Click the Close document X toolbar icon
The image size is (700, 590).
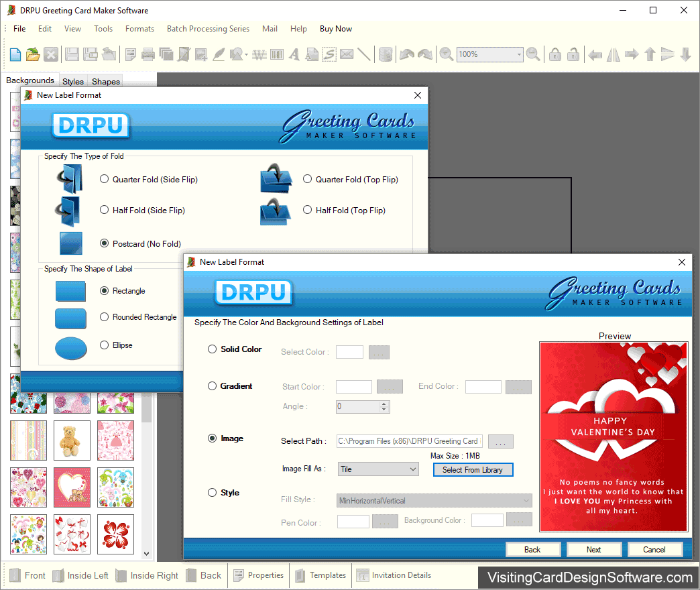pos(51,54)
